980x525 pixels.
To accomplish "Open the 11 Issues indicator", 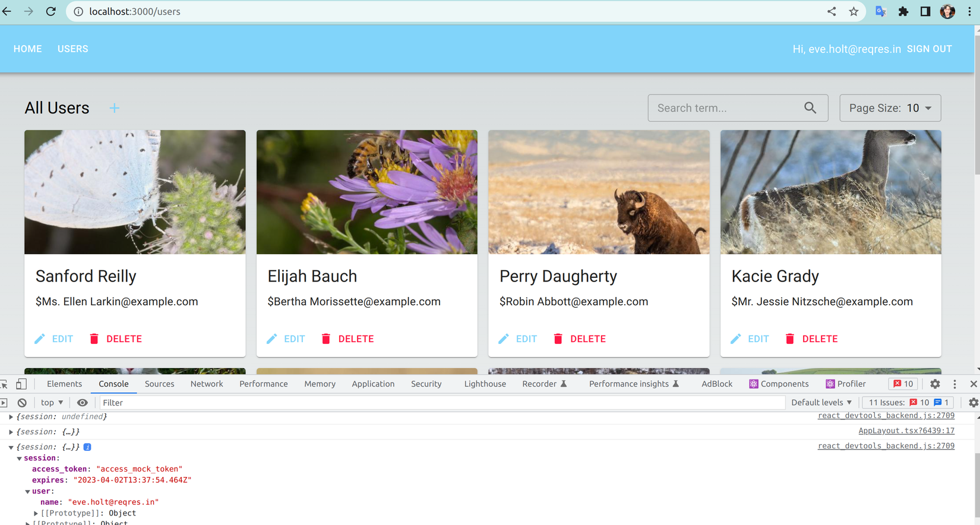I will [x=908, y=403].
